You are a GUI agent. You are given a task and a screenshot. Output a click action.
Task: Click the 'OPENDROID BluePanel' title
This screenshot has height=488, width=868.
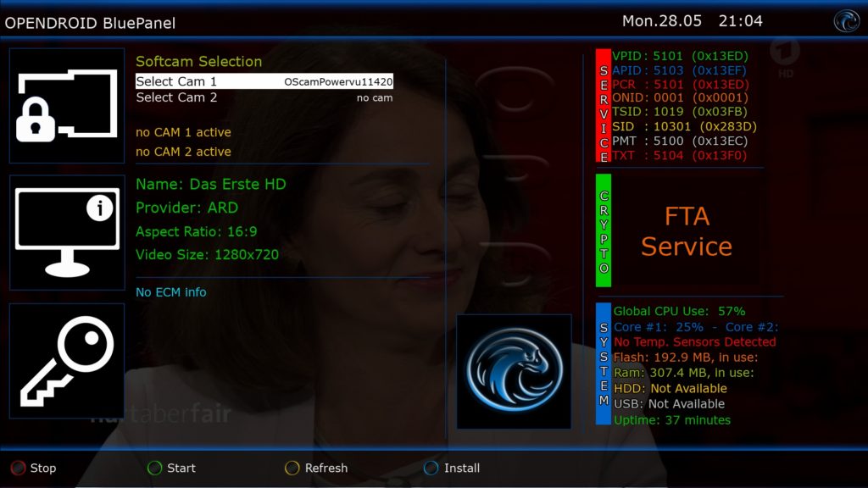coord(90,23)
